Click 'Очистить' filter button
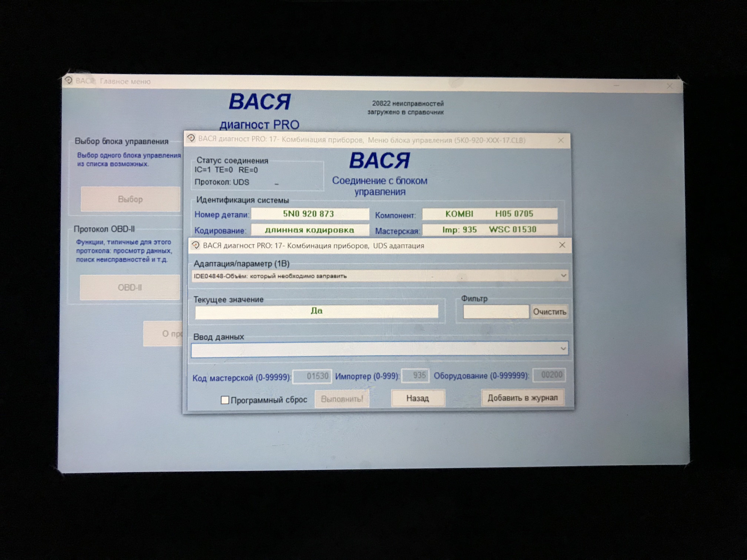 549,312
